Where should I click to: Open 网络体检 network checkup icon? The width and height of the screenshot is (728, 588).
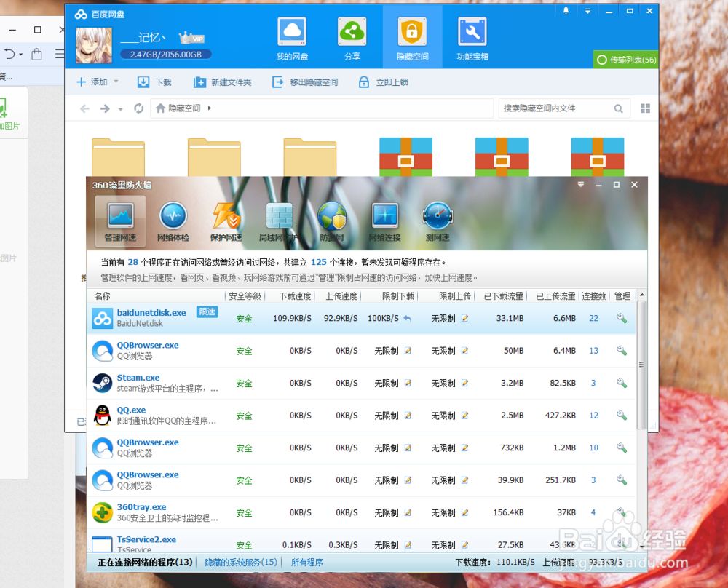pos(173,221)
